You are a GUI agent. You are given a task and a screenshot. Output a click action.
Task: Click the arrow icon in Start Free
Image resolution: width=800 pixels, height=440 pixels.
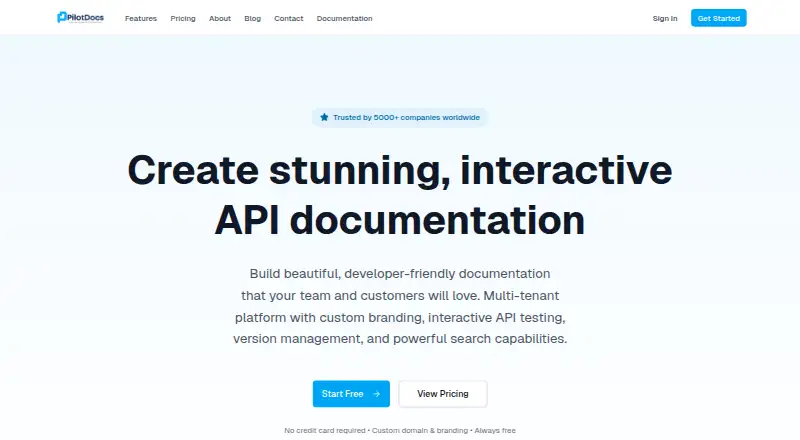point(377,394)
